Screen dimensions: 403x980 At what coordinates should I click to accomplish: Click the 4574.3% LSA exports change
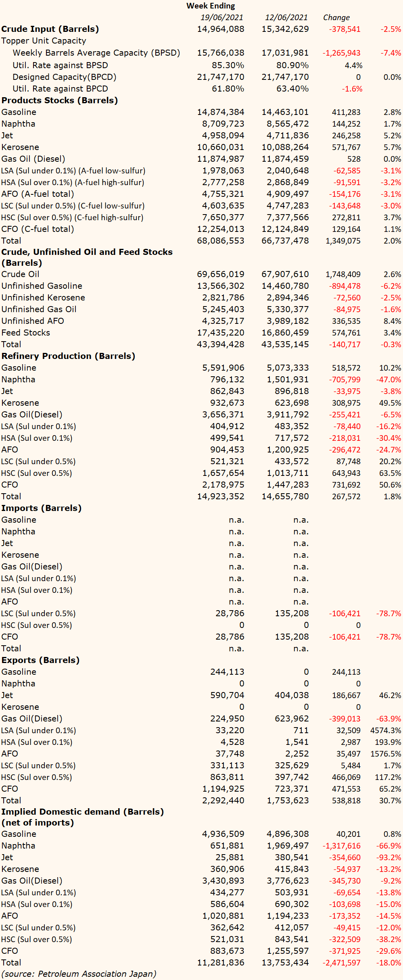386,730
